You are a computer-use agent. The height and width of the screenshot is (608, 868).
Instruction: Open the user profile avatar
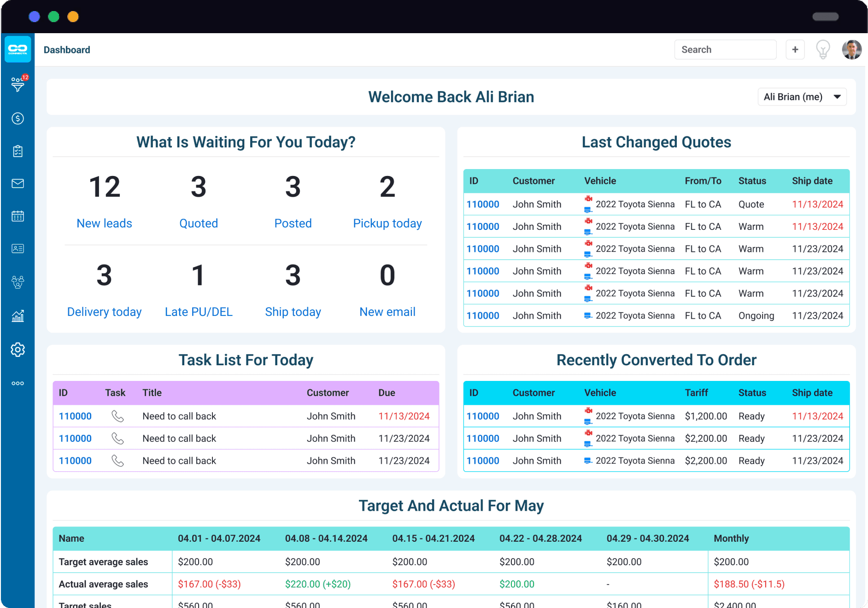click(852, 50)
